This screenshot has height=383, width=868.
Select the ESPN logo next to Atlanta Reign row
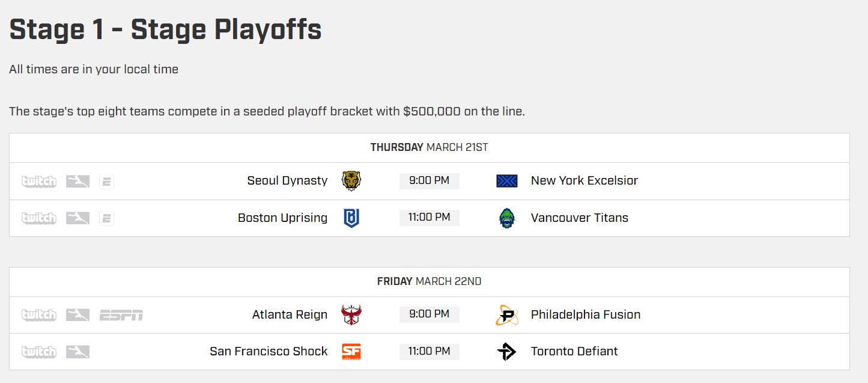point(121,314)
